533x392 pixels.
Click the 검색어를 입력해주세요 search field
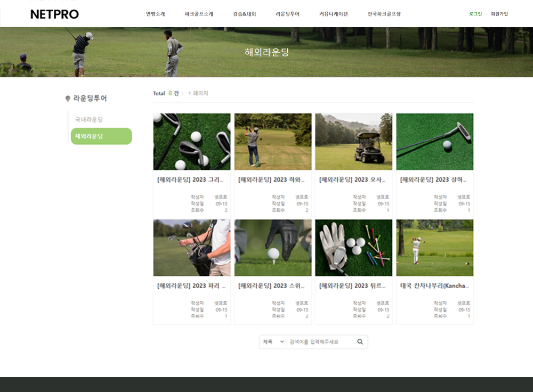320,342
